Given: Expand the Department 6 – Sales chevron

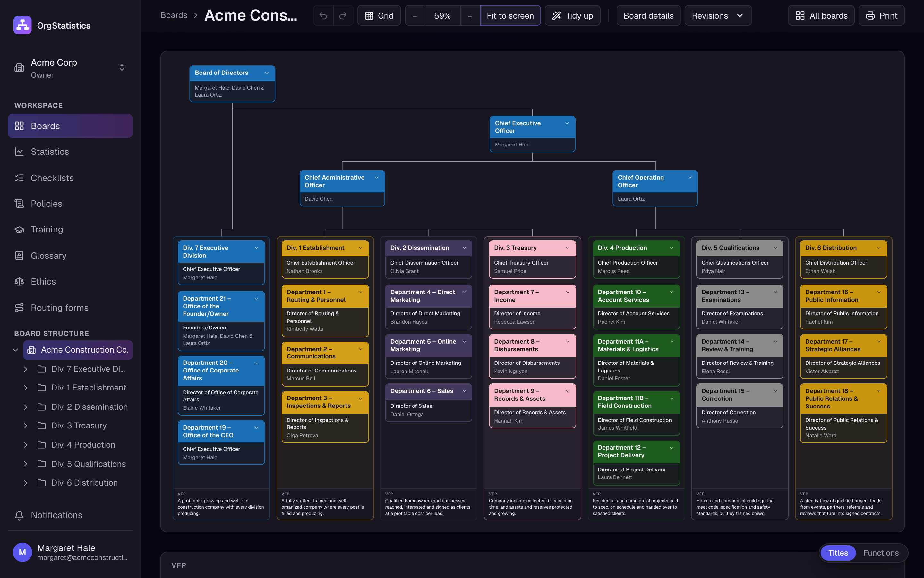Looking at the screenshot, I should (x=464, y=391).
